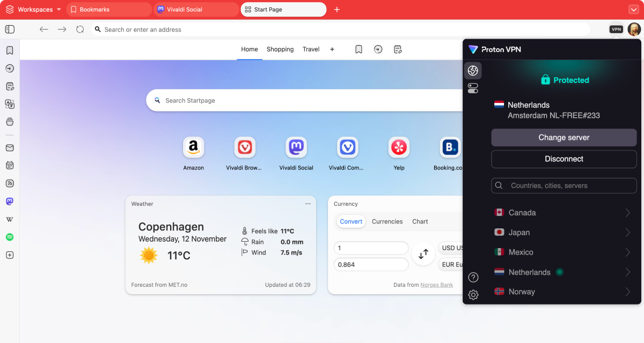Toggle the Vivaldi panel bar visibility

(10, 29)
